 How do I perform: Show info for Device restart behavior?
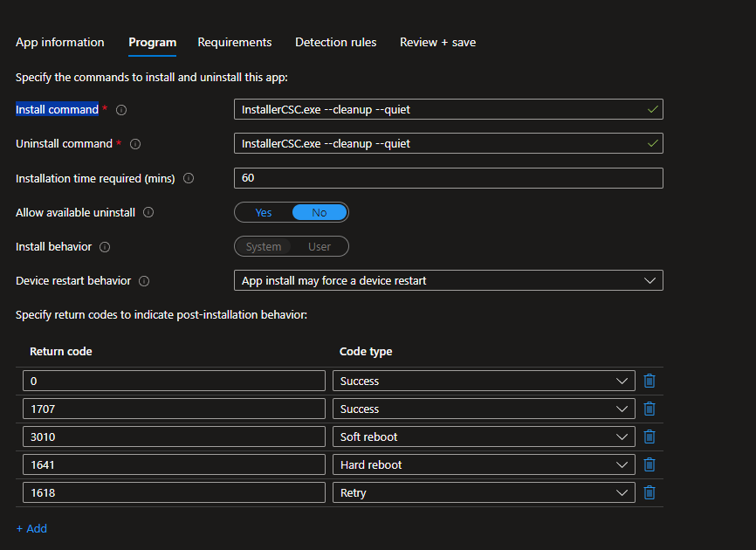(144, 281)
